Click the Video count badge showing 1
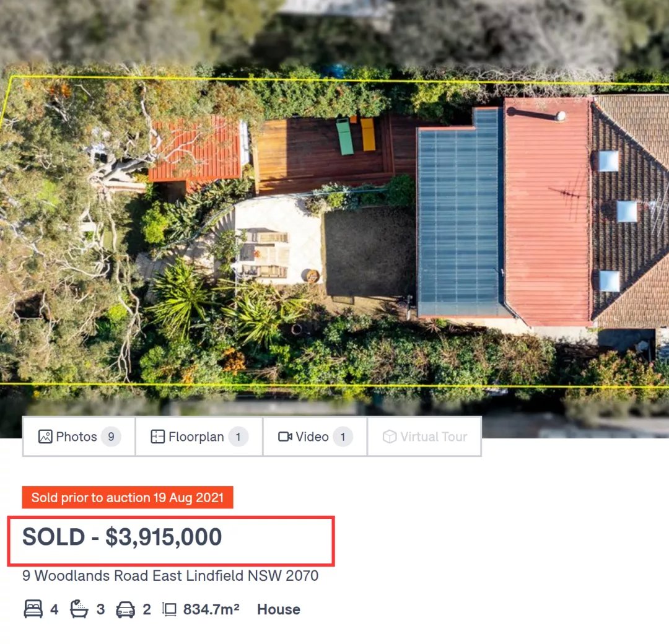This screenshot has height=644, width=669. (x=343, y=437)
